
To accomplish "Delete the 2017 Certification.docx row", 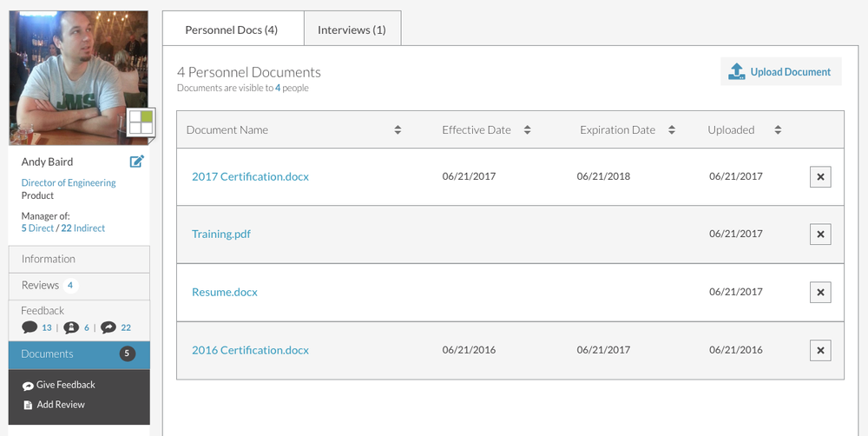I will 820,176.
